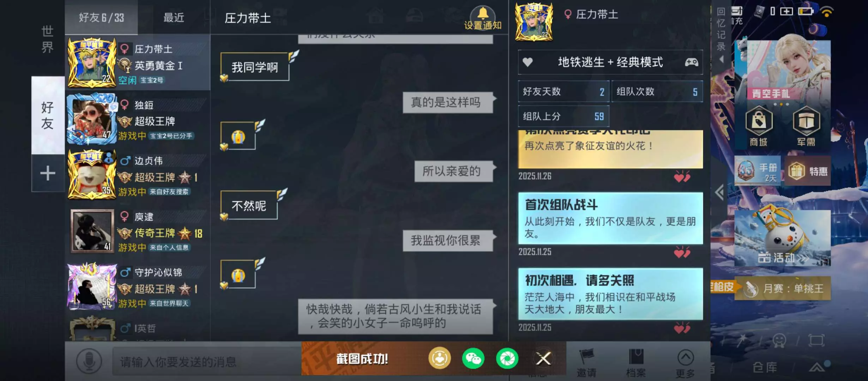868x381 pixels.
Task: Click the message input field
Action: click(206, 362)
